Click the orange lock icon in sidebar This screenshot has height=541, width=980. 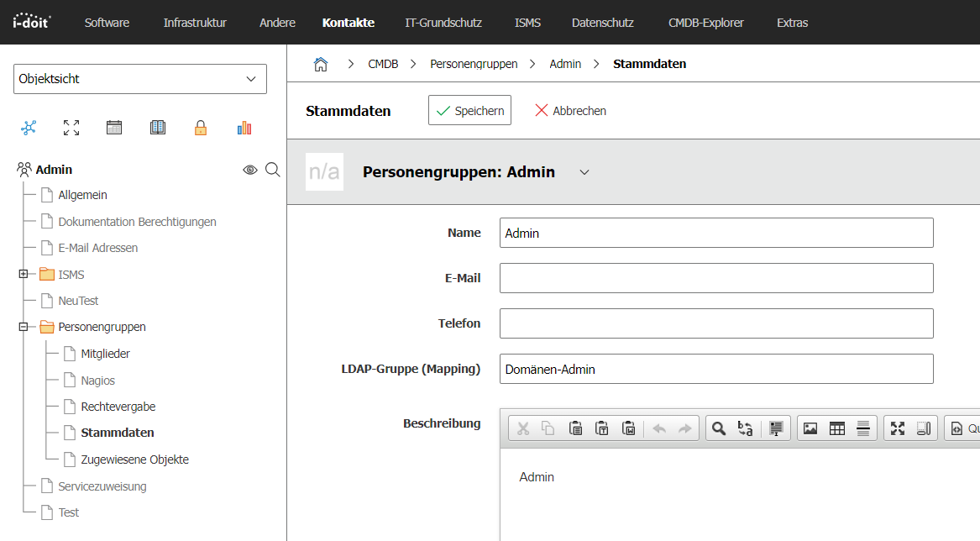201,129
